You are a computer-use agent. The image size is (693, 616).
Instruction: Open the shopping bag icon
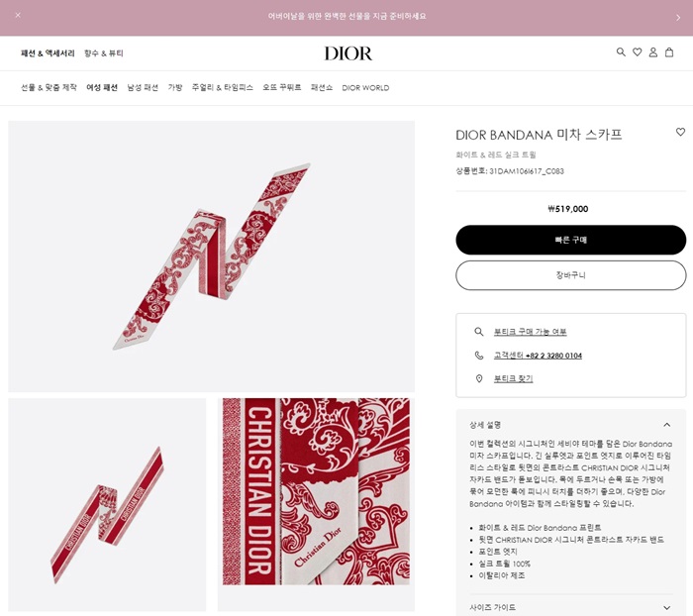tap(669, 52)
